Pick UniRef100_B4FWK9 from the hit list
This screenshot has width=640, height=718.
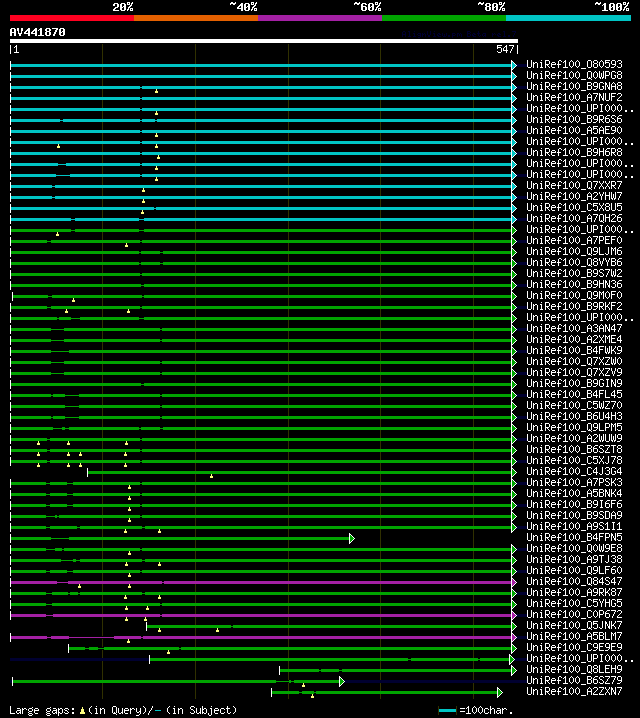[x=574, y=350]
